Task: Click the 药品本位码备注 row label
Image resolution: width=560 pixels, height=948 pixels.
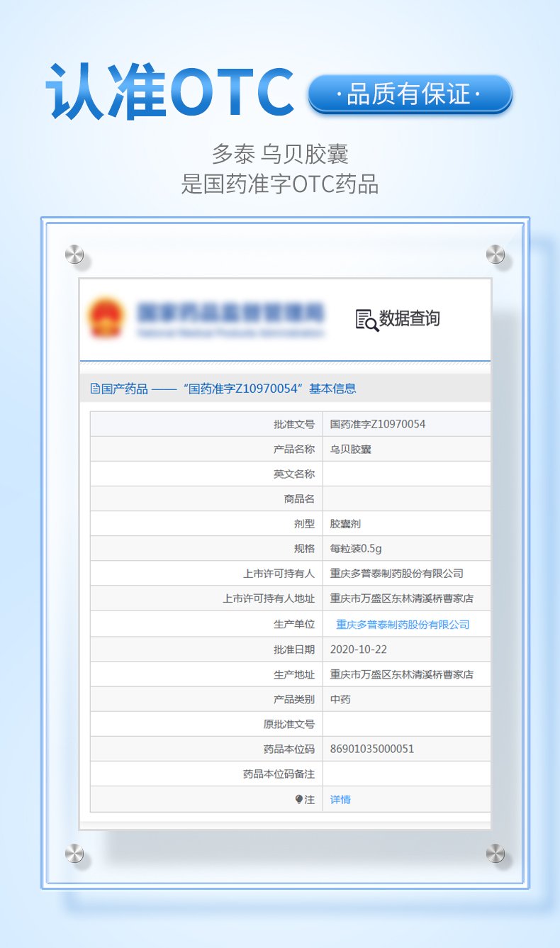Action: tap(279, 774)
